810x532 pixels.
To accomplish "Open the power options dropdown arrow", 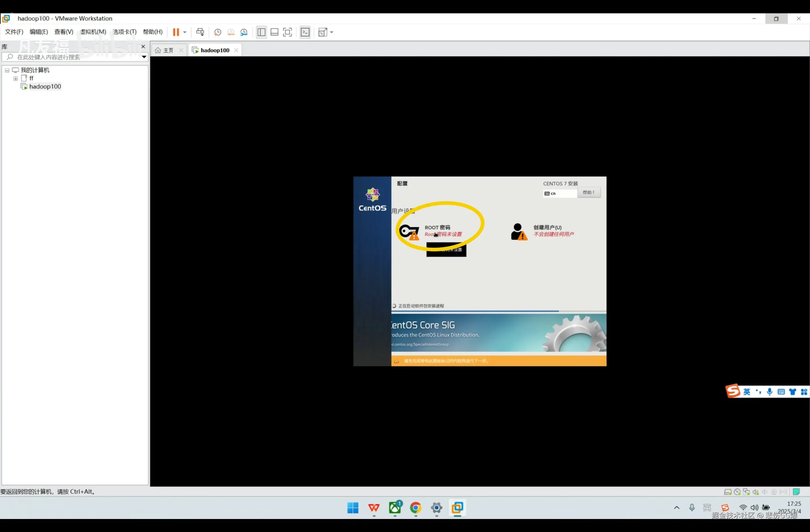I will click(185, 32).
